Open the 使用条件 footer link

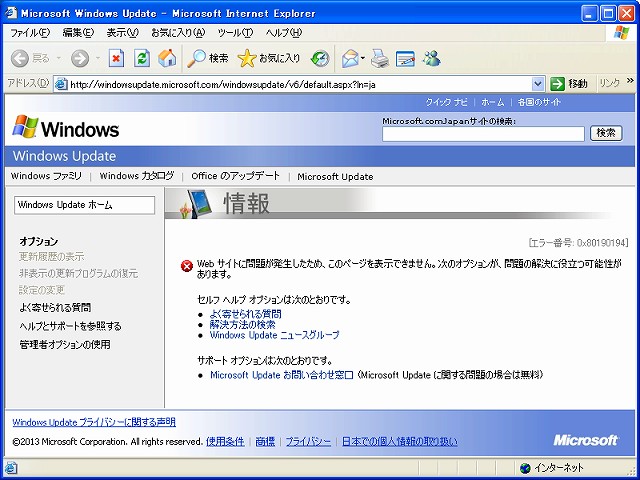225,442
